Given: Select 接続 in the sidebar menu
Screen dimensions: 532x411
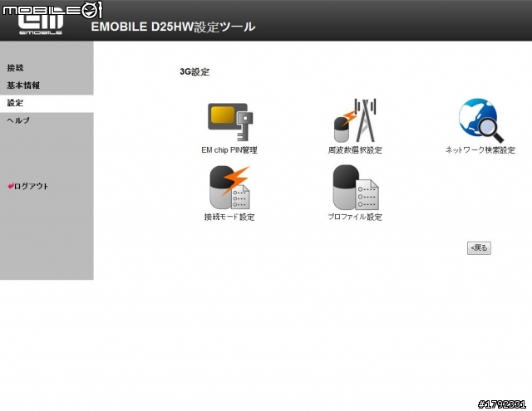Looking at the screenshot, I should tap(15, 68).
